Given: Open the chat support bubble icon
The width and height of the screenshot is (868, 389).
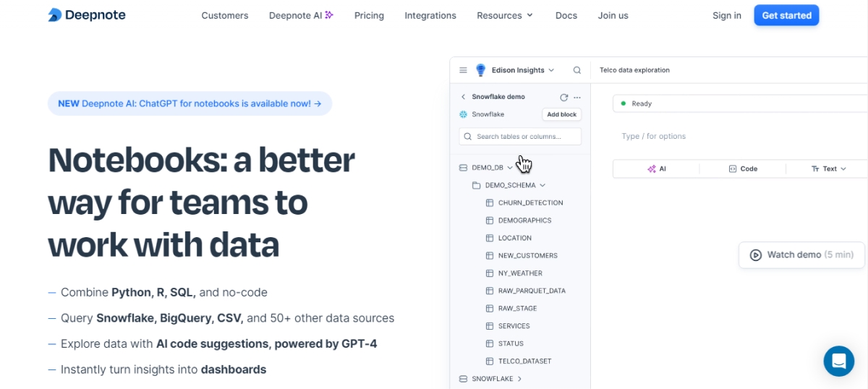Looking at the screenshot, I should coord(838,361).
